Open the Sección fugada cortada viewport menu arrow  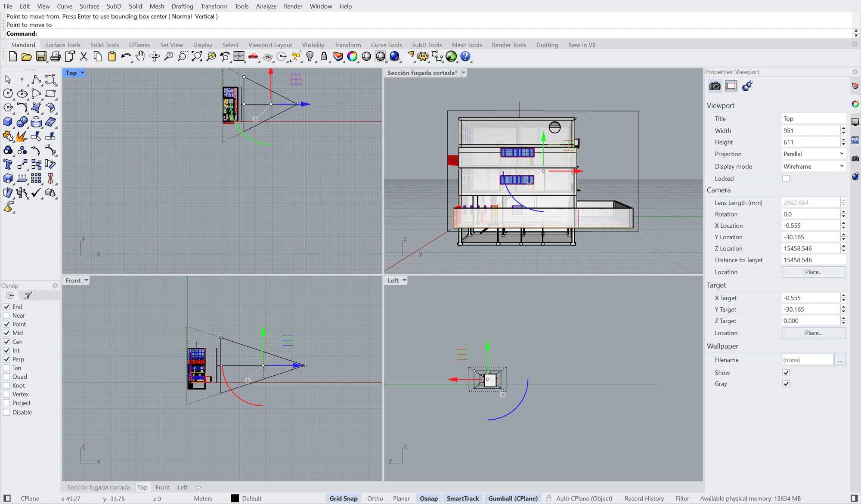[464, 73]
